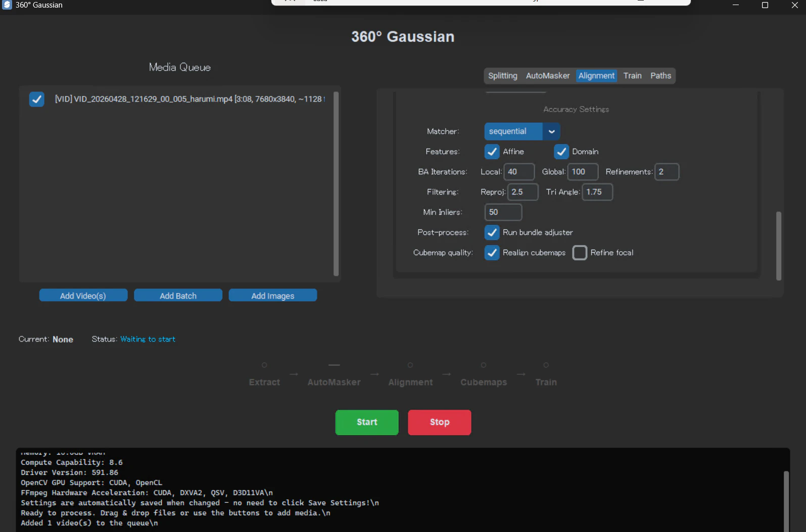
Task: Open the AutoMasker tab
Action: coord(548,76)
